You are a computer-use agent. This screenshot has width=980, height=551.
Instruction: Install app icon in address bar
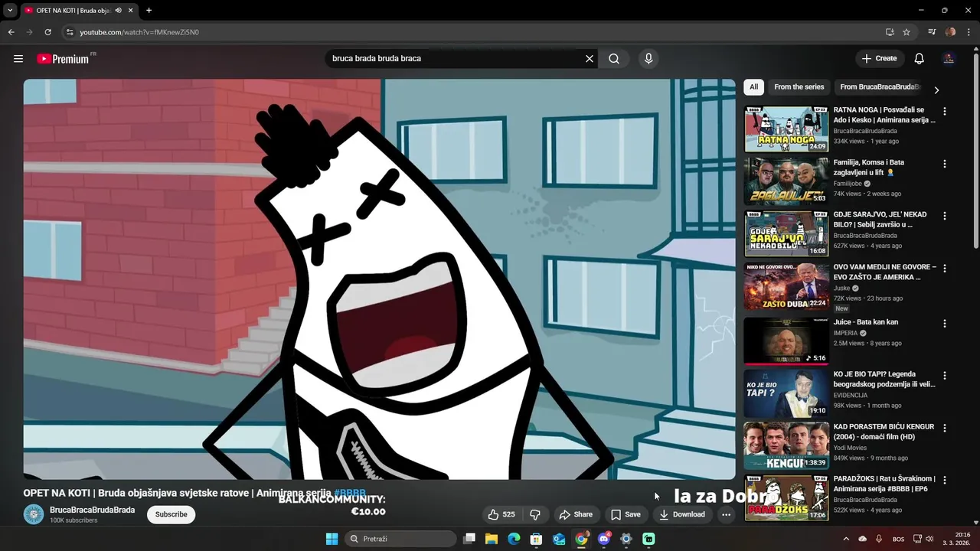coord(890,32)
